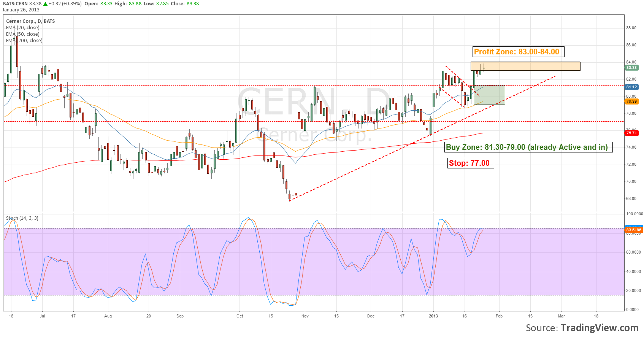Click the blue 81.12 EMA price tag

631,87
